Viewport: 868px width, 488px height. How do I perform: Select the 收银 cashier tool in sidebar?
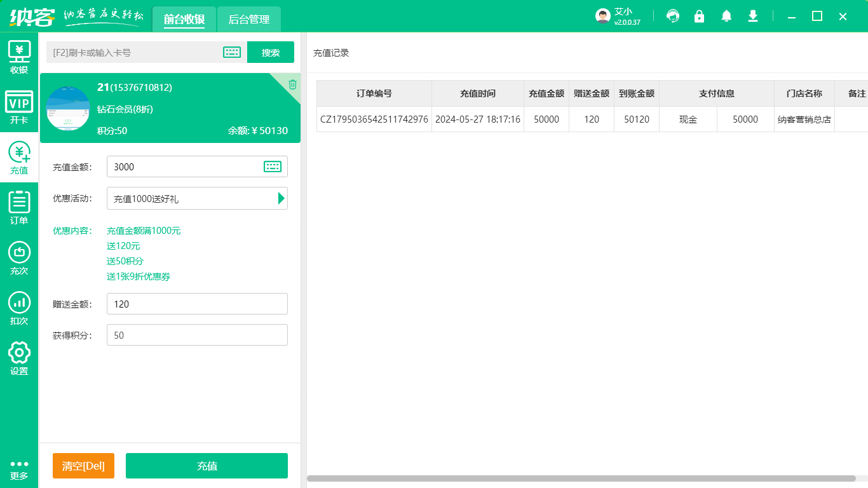pyautogui.click(x=19, y=57)
